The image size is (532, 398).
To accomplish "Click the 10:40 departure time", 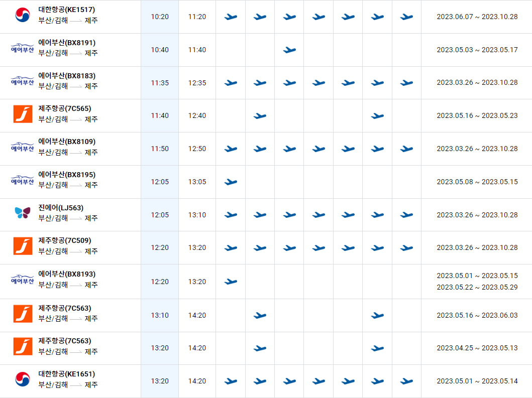I will coord(160,50).
